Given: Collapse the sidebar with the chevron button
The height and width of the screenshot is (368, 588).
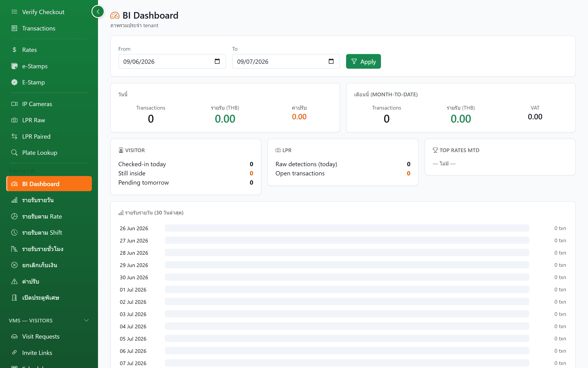Looking at the screenshot, I should click(x=98, y=11).
